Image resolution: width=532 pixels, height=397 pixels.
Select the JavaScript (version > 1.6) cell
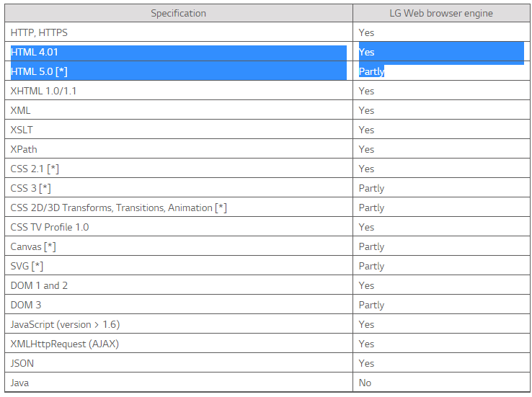[x=65, y=324]
